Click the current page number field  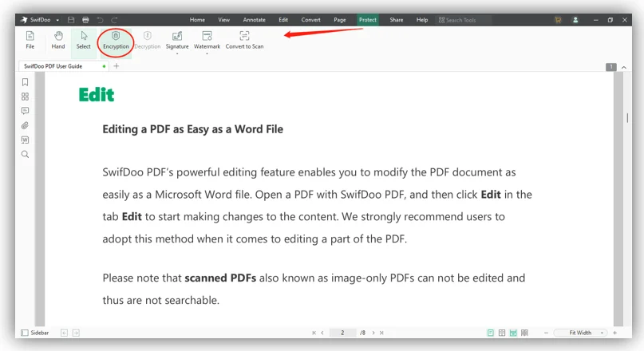tap(342, 333)
